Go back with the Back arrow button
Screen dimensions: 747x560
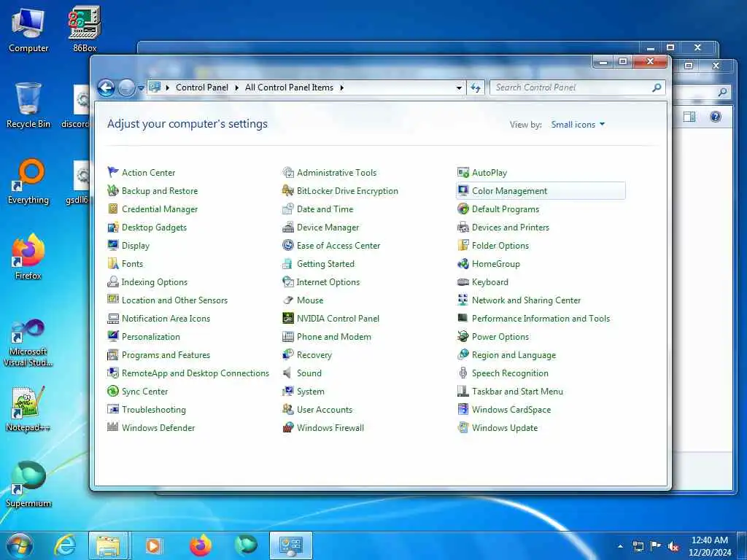point(107,88)
